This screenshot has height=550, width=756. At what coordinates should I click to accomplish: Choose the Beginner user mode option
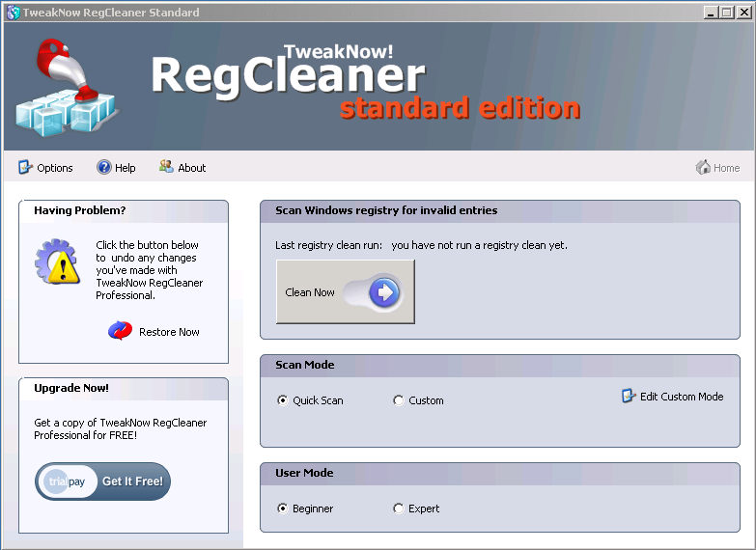[283, 509]
